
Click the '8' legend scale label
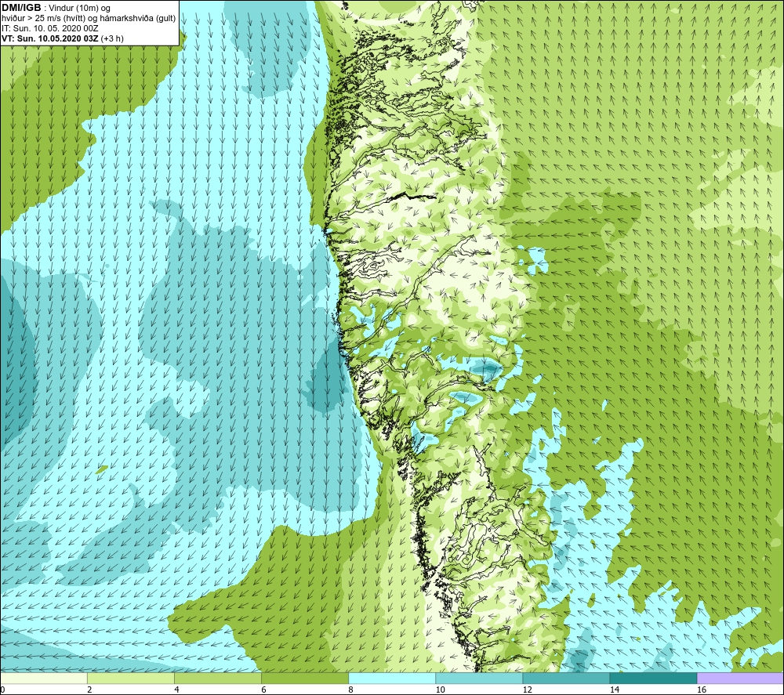click(350, 690)
